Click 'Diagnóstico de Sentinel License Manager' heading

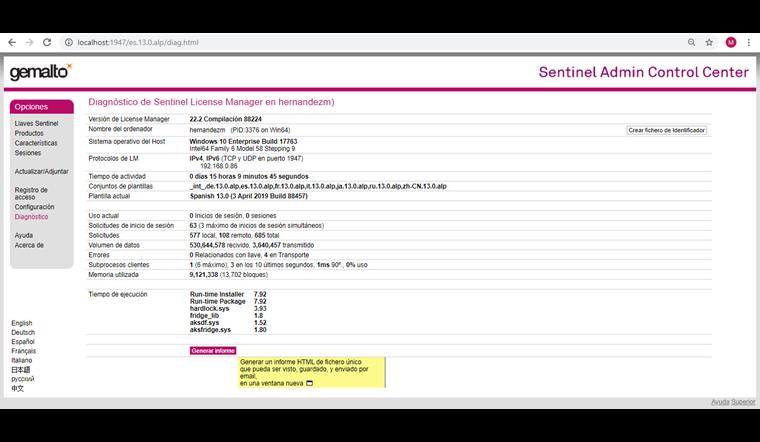pos(211,102)
